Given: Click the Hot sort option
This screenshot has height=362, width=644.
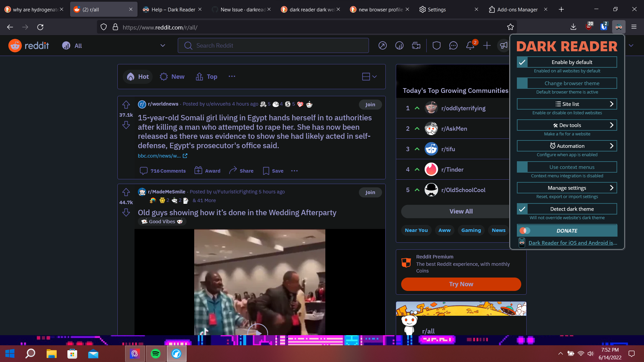Looking at the screenshot, I should click(138, 77).
